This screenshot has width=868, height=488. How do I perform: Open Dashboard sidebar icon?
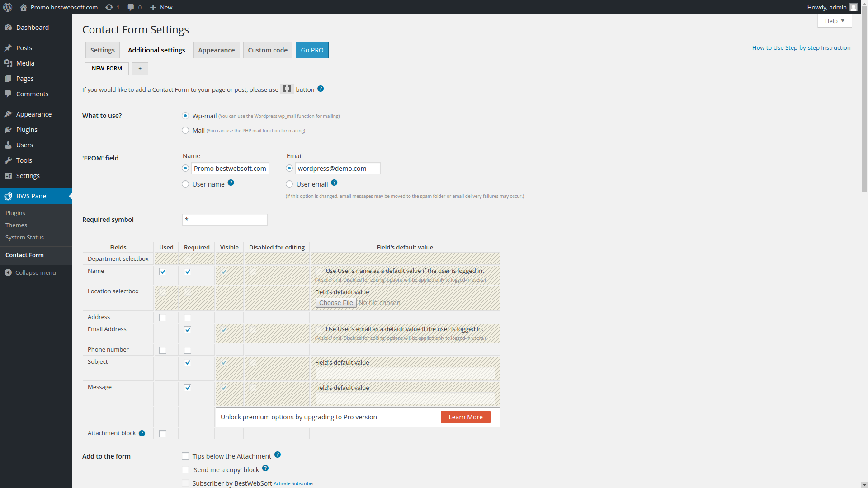(x=8, y=28)
